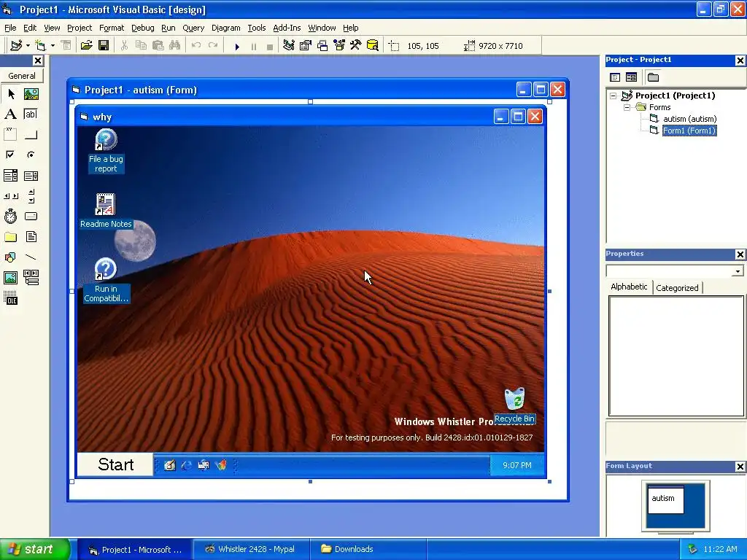Click View Object in the Project panel
Viewport: 747px width, 560px height.
[x=631, y=77]
